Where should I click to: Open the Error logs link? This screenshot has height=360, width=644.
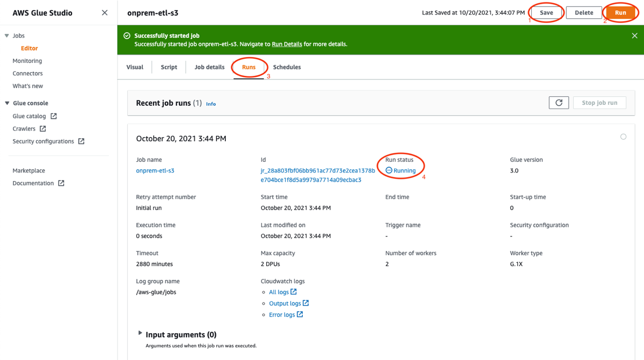(282, 315)
